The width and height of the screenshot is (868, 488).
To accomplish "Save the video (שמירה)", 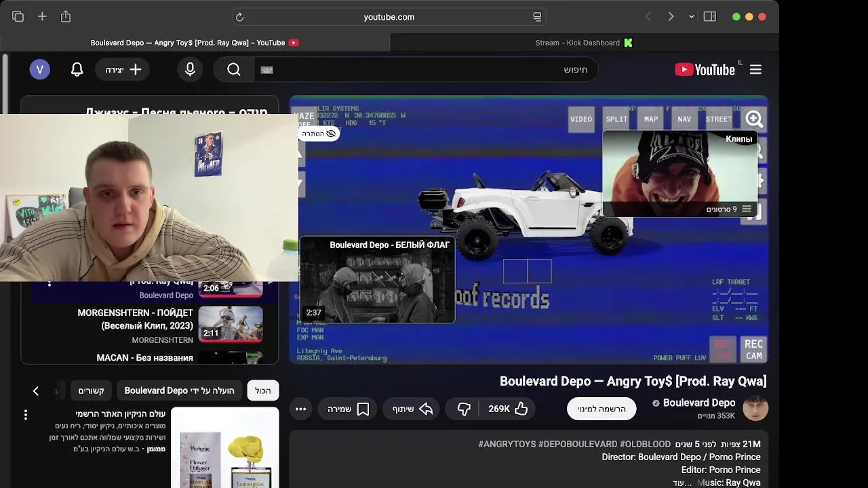I will click(349, 409).
